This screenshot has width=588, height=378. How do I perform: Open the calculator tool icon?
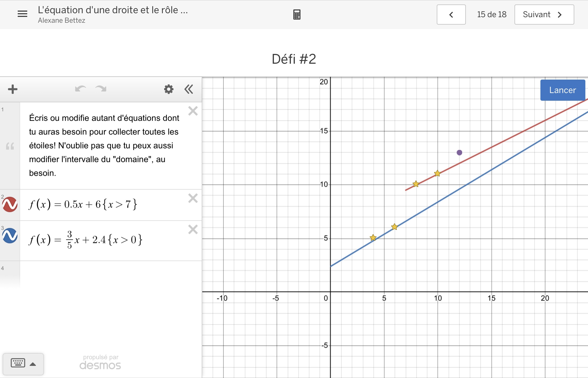tap(297, 15)
